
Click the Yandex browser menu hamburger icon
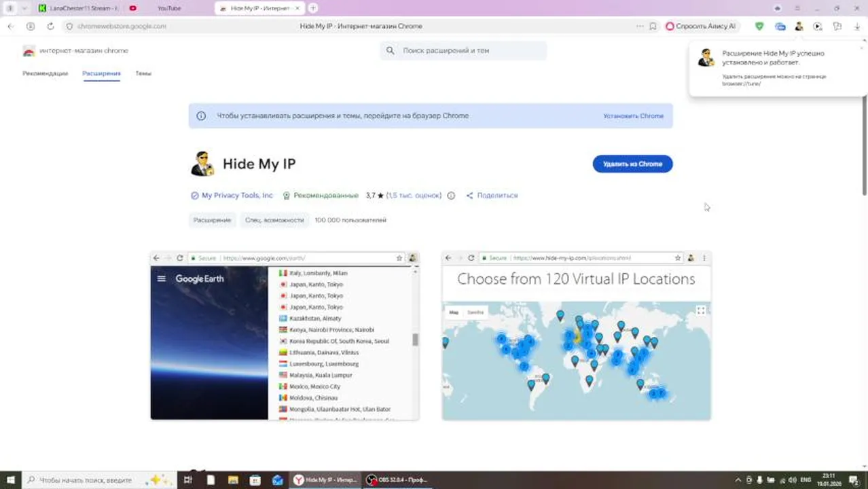(x=797, y=8)
